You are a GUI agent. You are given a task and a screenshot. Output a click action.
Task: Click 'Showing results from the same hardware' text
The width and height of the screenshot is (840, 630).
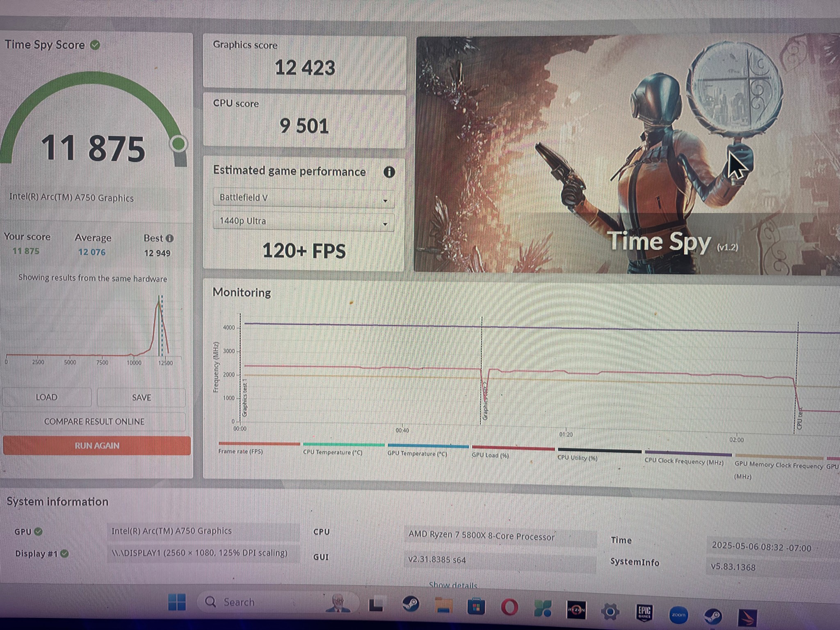point(93,278)
